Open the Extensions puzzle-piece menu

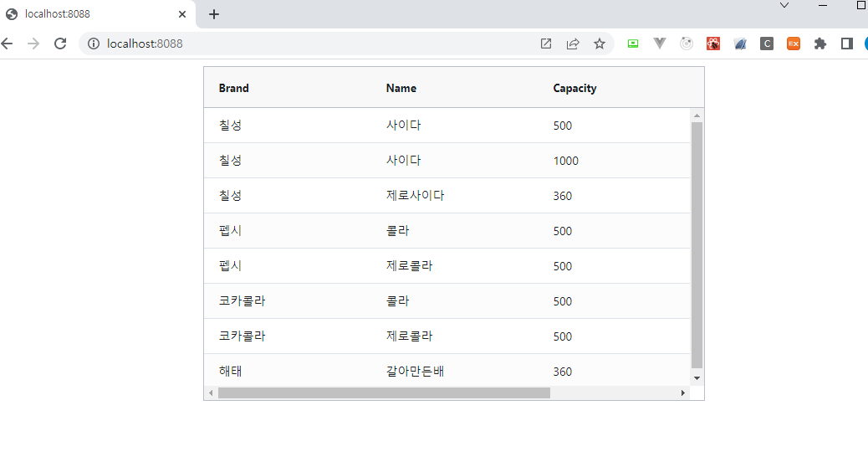[820, 44]
